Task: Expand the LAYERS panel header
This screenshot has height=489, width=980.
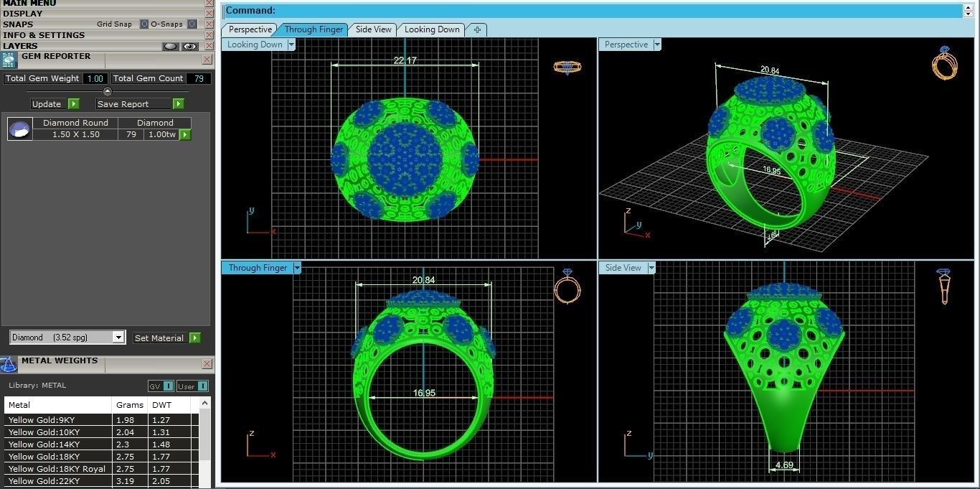Action: pos(20,46)
